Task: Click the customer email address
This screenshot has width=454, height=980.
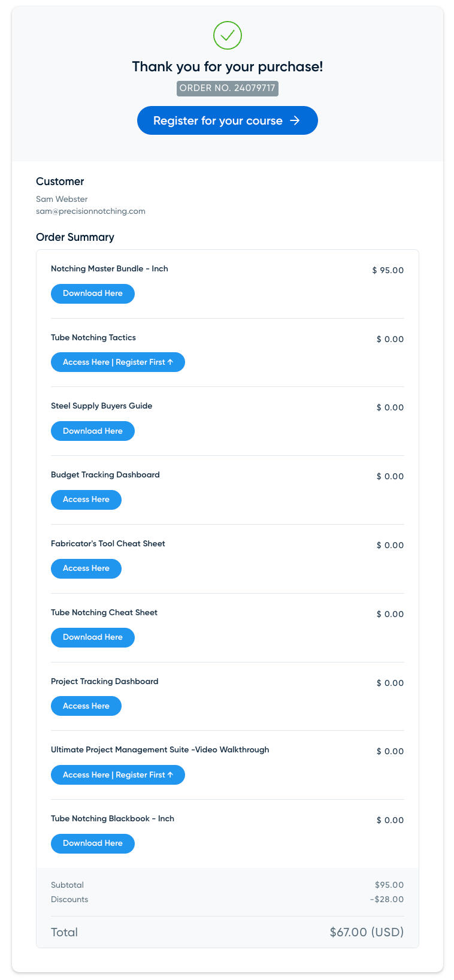Action: click(x=90, y=211)
